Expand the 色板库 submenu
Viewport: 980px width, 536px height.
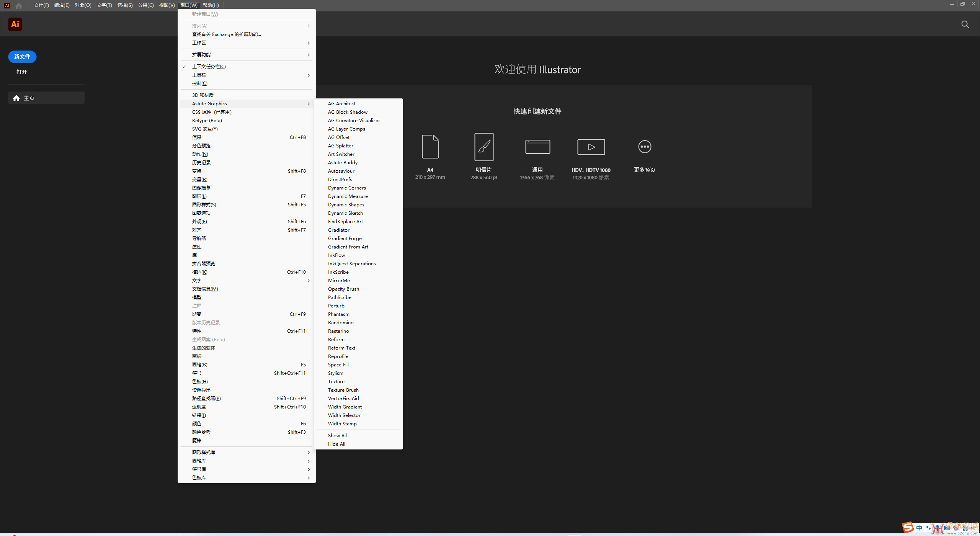click(x=247, y=478)
